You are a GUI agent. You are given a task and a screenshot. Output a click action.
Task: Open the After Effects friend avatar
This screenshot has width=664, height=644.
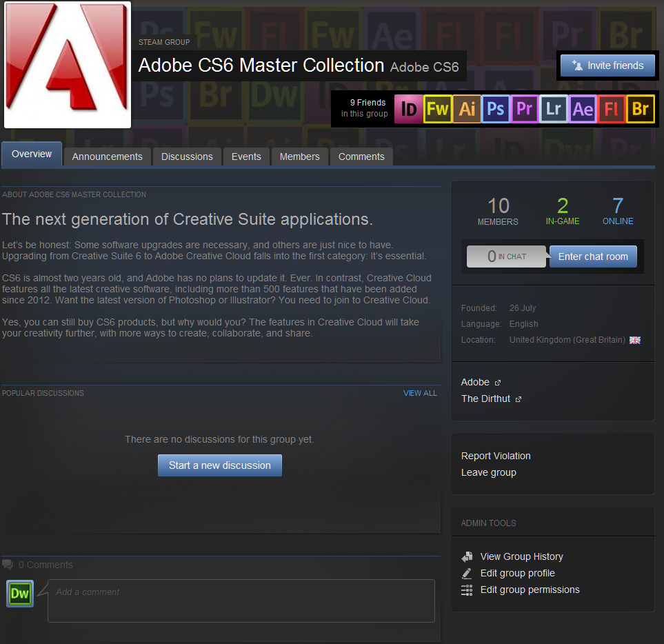583,109
